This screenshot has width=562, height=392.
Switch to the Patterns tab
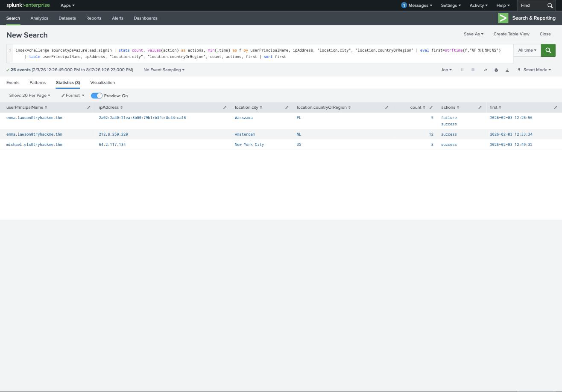38,83
